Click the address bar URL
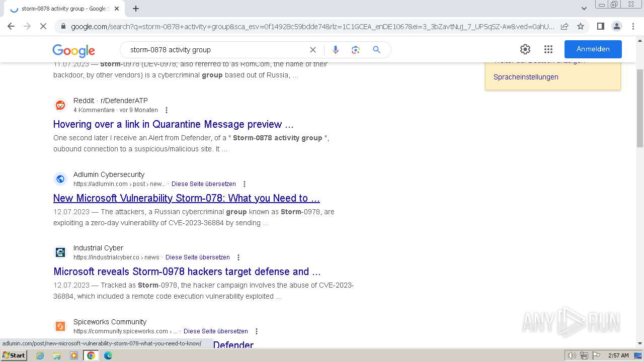 pyautogui.click(x=312, y=26)
